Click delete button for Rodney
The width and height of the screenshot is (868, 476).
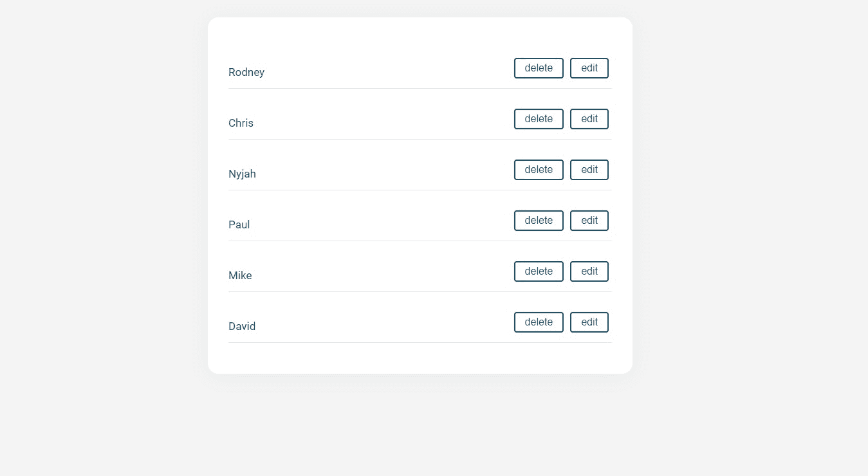pyautogui.click(x=539, y=68)
